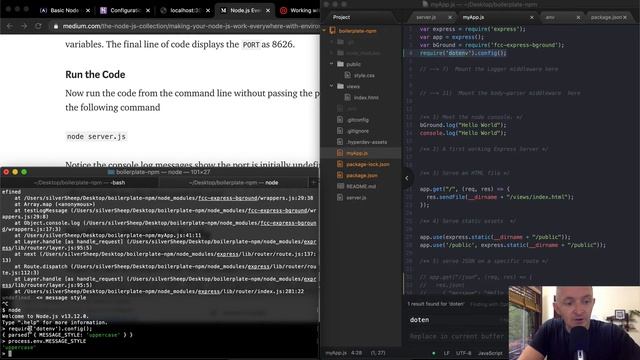Select the node tab in Terminal
Viewport: 640px width, 360px height.
pyautogui.click(x=233, y=183)
